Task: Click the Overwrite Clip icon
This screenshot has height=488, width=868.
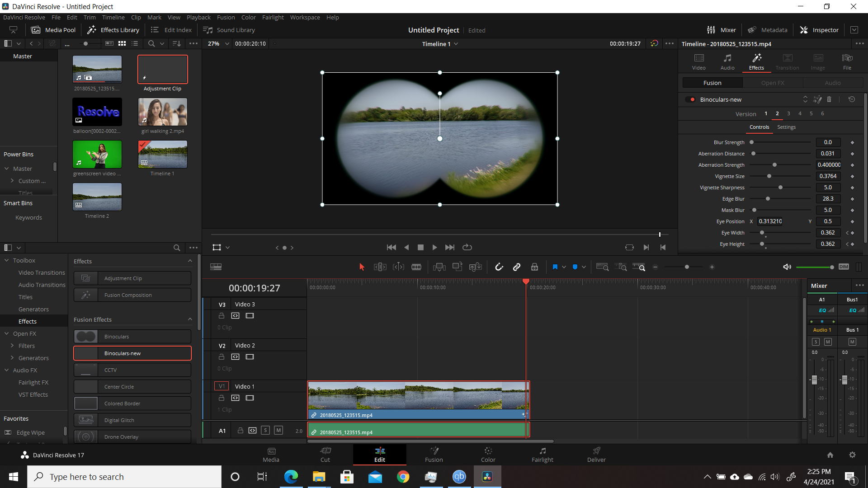Action: click(x=458, y=267)
